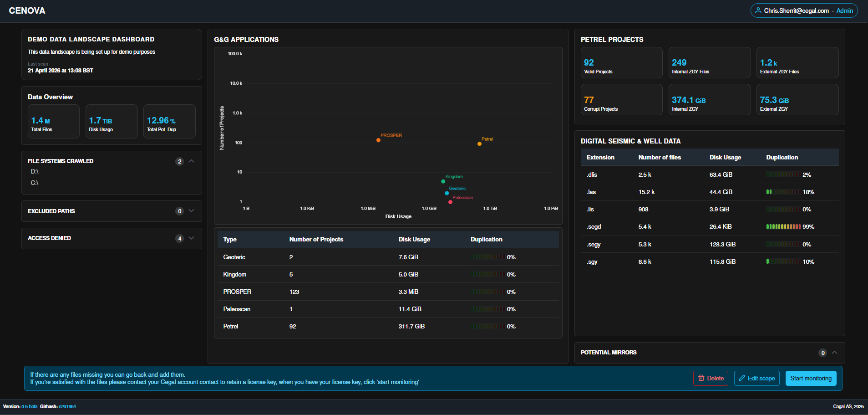This screenshot has height=415, width=868.
Task: Click the 75.3 GiB External ZGY card
Action: (797, 100)
